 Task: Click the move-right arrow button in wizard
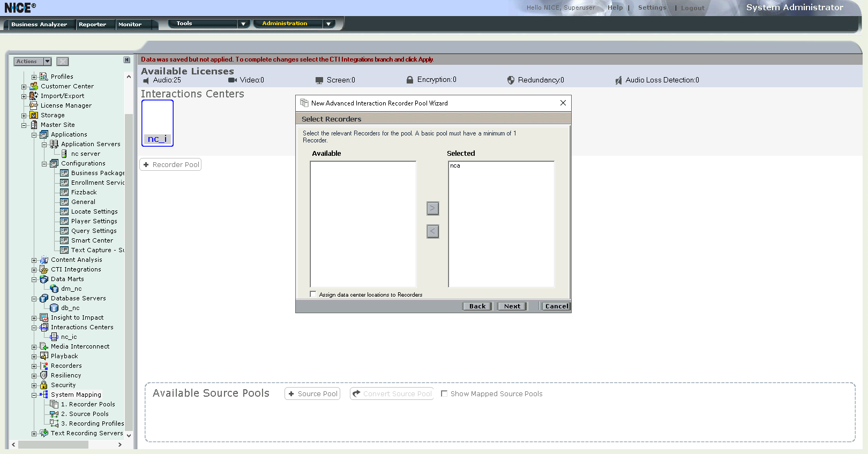pos(432,208)
